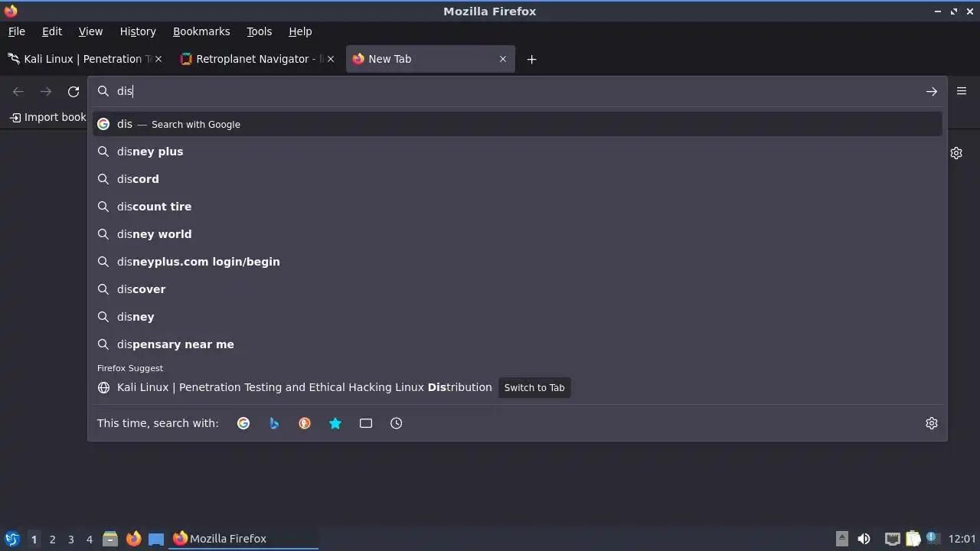The image size is (980, 551).
Task: Search this time with DuckDuckGo icon
Action: (305, 423)
